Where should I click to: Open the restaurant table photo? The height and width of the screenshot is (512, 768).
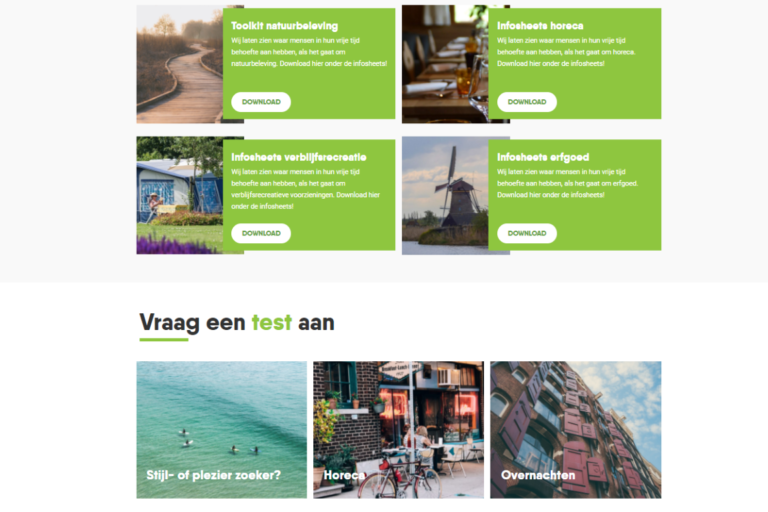pos(445,64)
